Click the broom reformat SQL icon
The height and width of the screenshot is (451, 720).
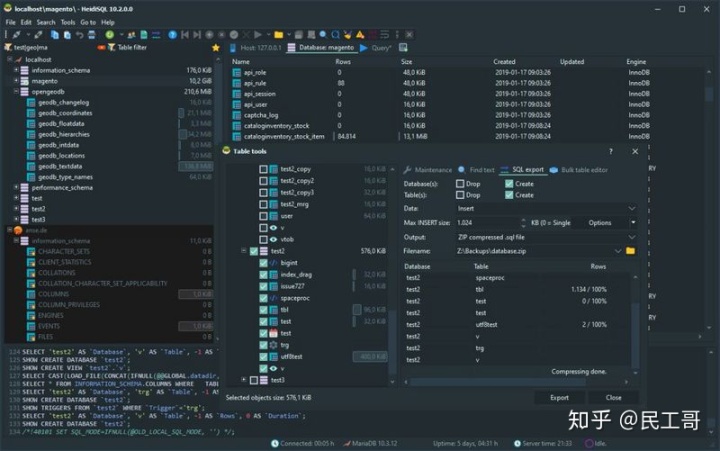point(348,34)
